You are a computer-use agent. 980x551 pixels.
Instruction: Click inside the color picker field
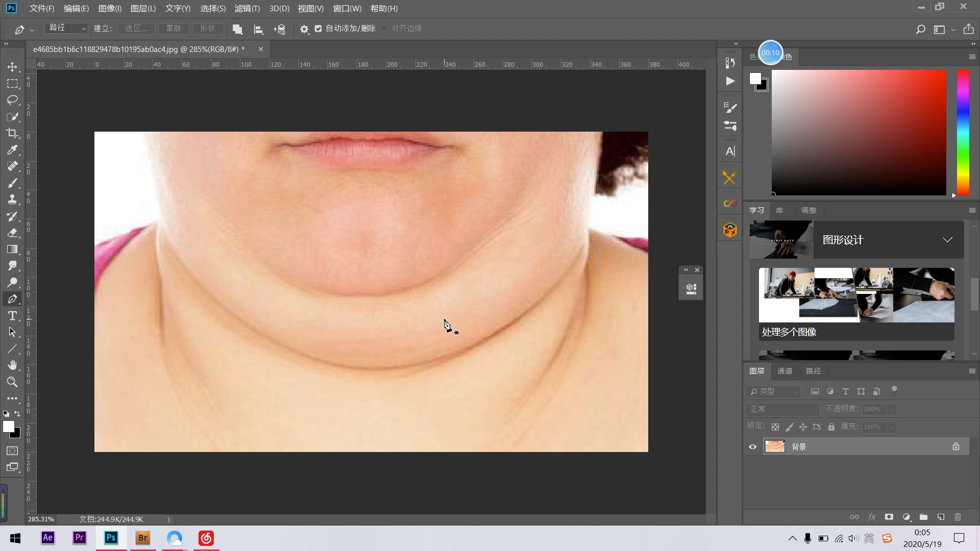[x=859, y=133]
